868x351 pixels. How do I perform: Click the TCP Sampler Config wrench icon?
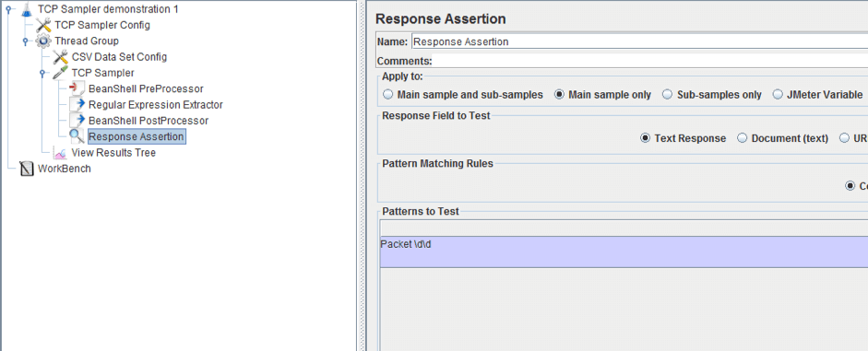pyautogui.click(x=43, y=25)
